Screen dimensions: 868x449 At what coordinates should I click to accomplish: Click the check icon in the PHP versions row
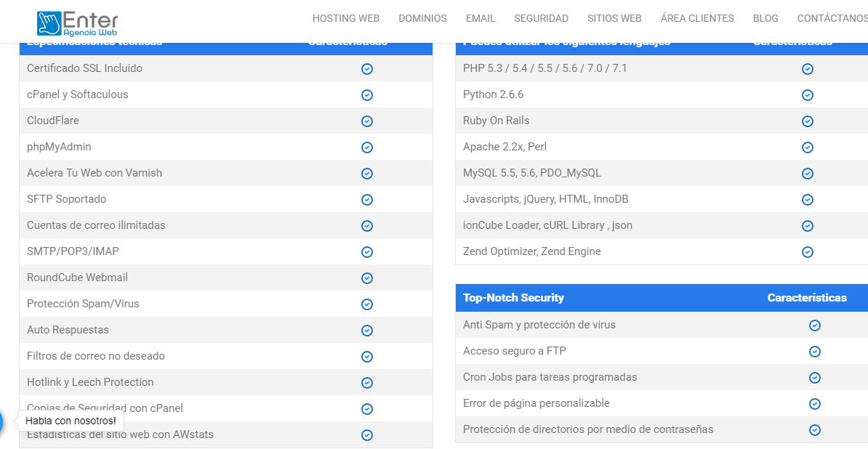(x=808, y=69)
